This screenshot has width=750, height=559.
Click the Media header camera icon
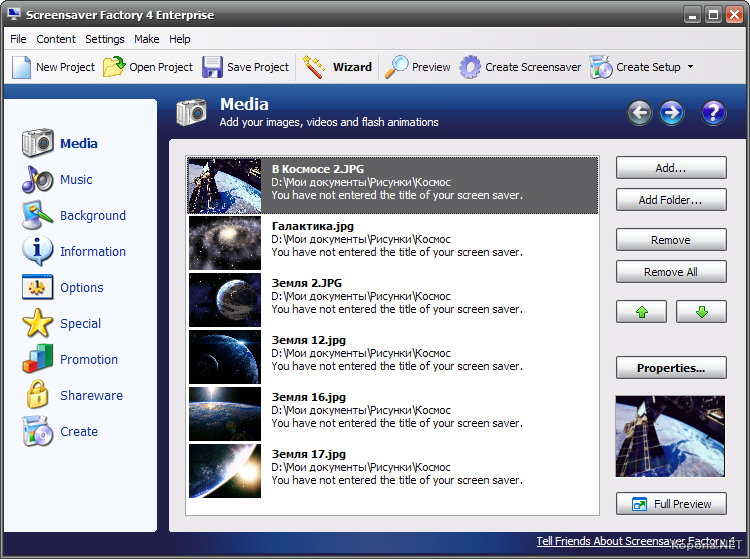coord(191,112)
